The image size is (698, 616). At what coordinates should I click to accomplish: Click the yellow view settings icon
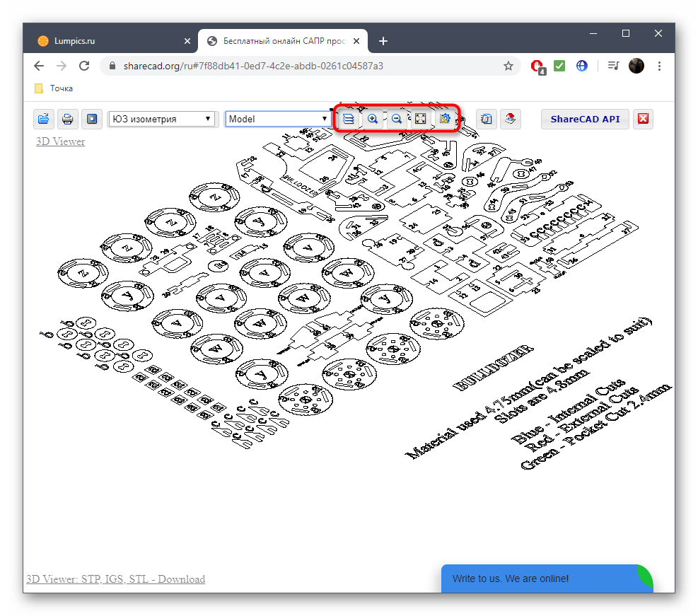[x=445, y=119]
